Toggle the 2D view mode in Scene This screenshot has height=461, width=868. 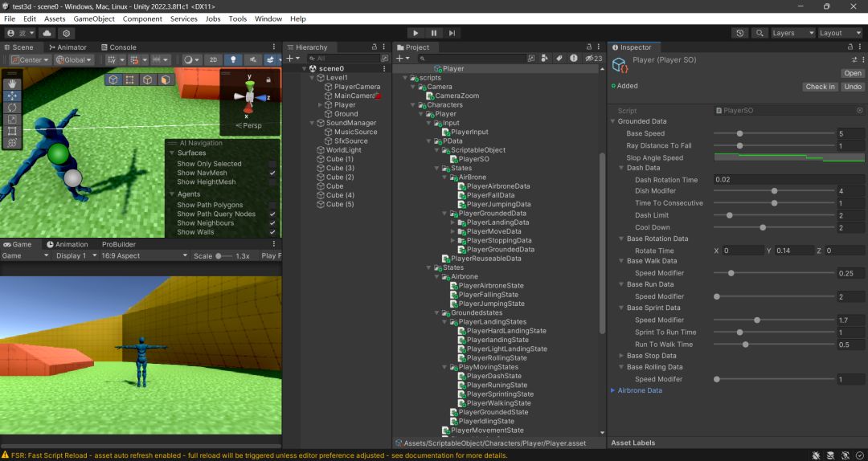pos(212,59)
